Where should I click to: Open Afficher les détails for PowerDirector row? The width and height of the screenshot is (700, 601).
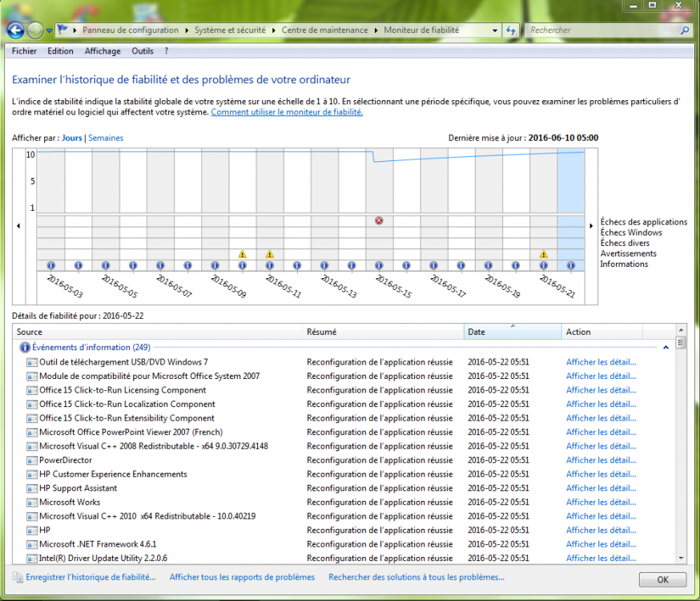tap(601, 460)
